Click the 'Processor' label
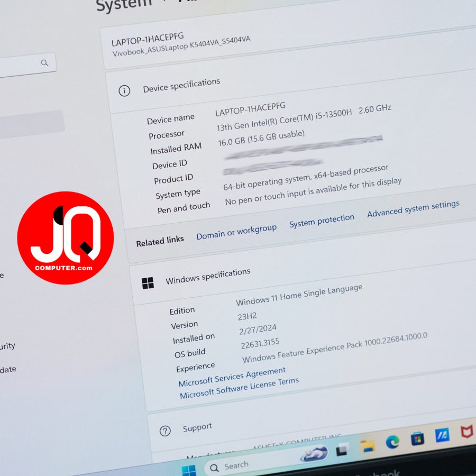 [x=167, y=135]
